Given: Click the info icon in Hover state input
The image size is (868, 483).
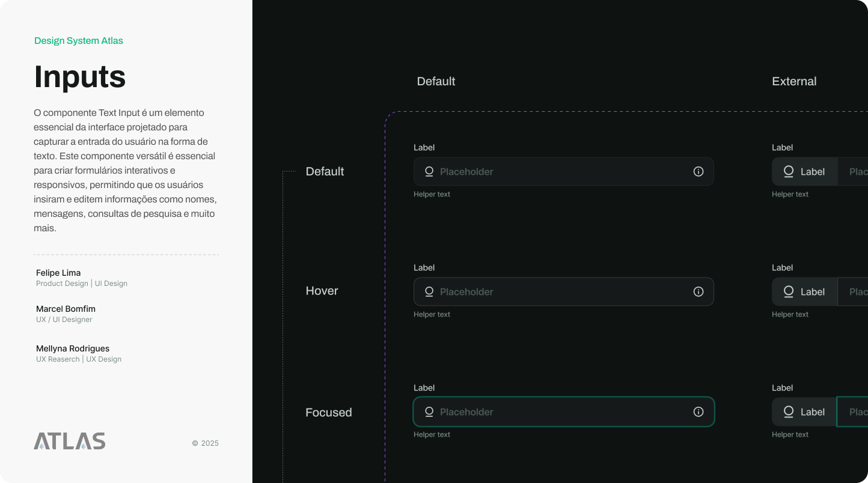Looking at the screenshot, I should pos(698,291).
